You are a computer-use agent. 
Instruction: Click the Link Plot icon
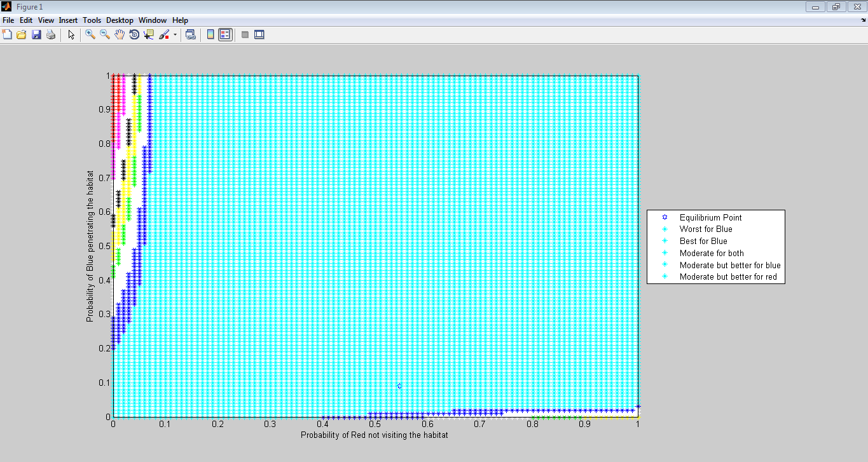pos(190,34)
